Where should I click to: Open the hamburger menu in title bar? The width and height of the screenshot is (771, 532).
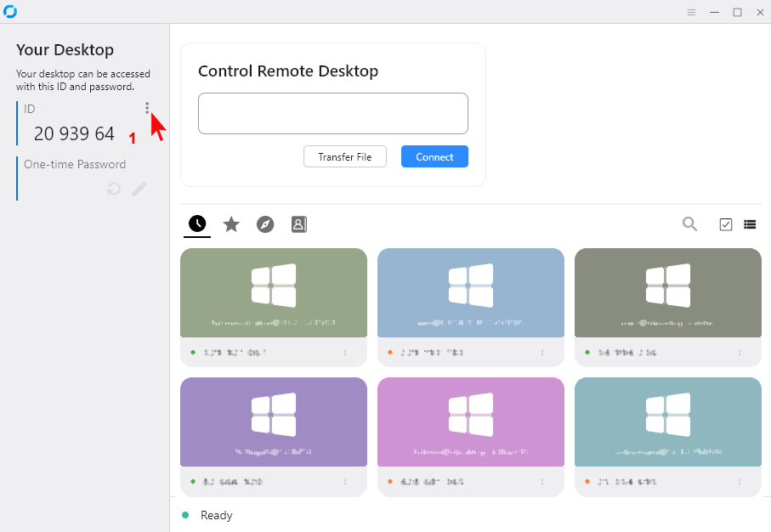point(691,12)
